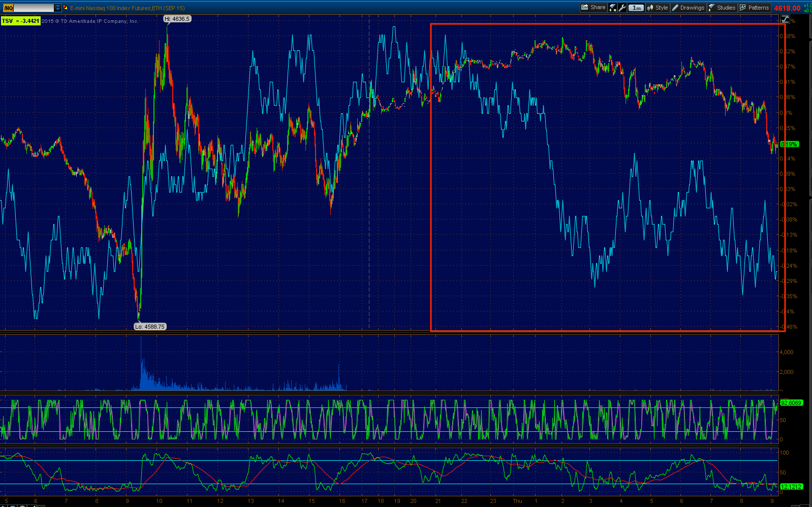This screenshot has width=812, height=507.
Task: Click the Share button in chart toolbar
Action: (x=594, y=8)
